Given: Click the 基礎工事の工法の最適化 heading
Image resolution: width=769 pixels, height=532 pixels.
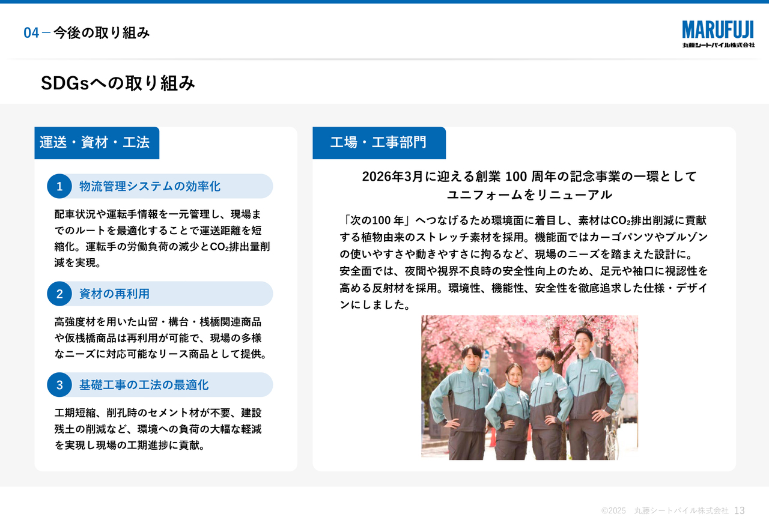Looking at the screenshot, I should pos(144,385).
